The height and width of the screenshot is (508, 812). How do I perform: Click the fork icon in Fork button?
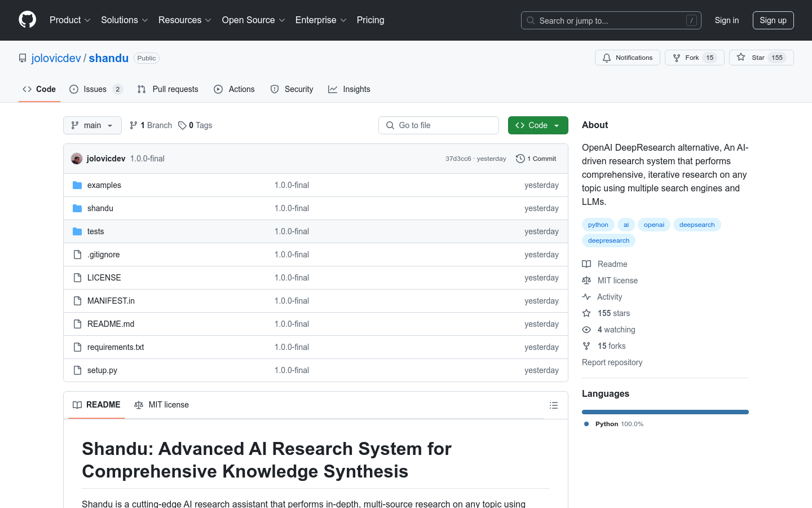pyautogui.click(x=677, y=58)
